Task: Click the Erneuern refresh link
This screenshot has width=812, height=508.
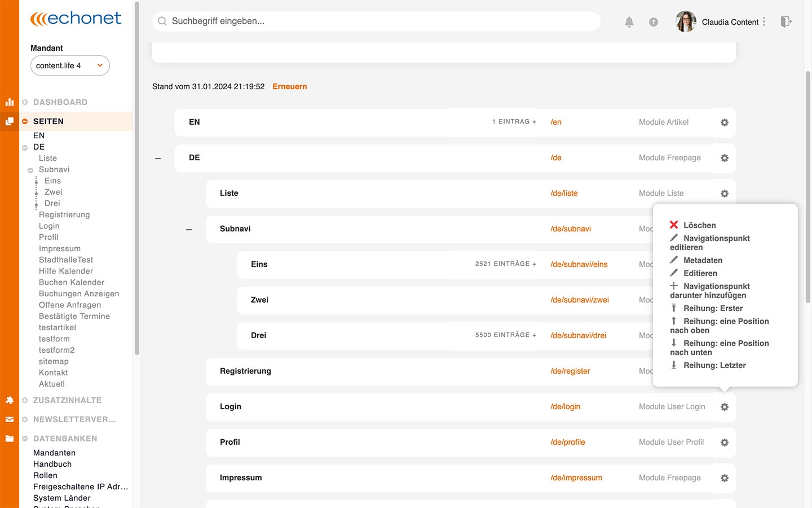Action: [x=290, y=86]
